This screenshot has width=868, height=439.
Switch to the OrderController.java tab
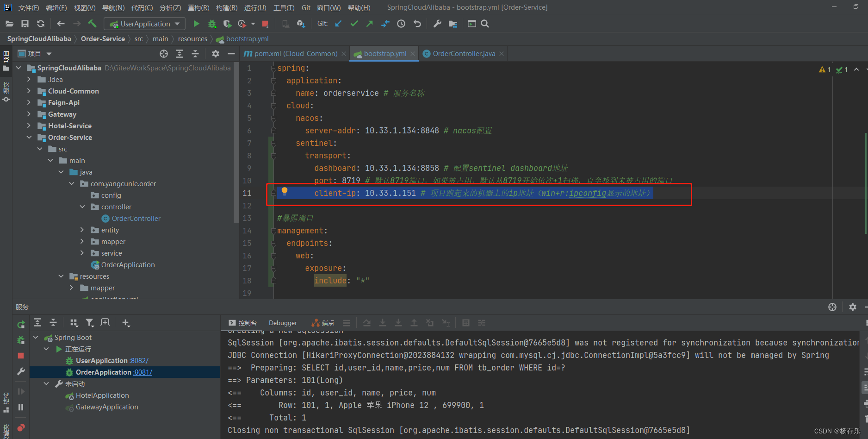click(x=464, y=54)
